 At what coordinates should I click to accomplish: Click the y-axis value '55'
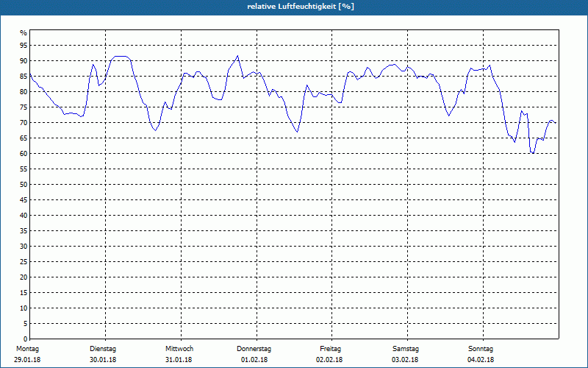pos(24,169)
